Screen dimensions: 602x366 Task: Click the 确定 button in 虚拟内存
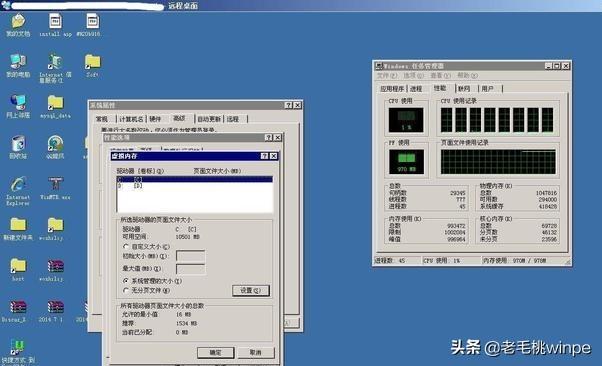coord(215,353)
